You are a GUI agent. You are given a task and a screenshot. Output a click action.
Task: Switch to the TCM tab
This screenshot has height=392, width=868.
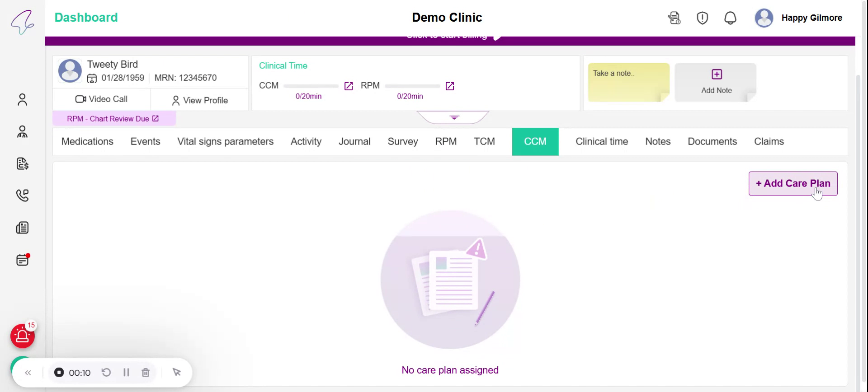pos(484,141)
